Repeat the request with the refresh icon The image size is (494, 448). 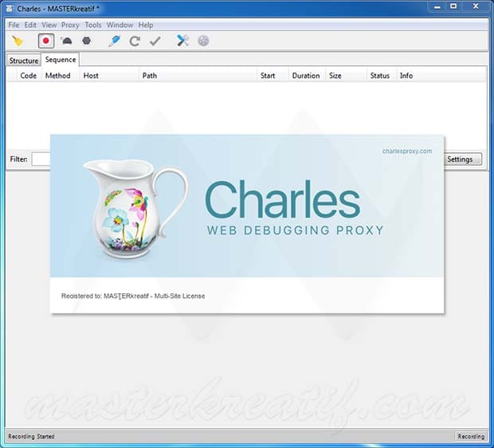click(x=135, y=41)
